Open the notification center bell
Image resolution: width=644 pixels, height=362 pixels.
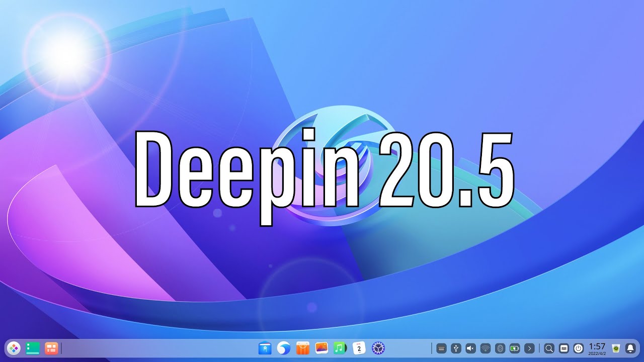[x=630, y=348]
